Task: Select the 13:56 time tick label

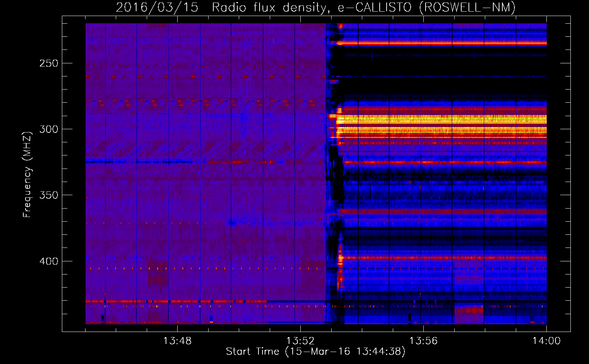Action: tap(423, 341)
